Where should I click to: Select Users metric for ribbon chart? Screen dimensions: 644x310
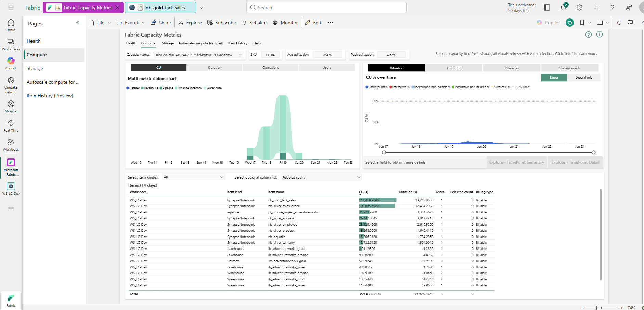click(x=327, y=68)
